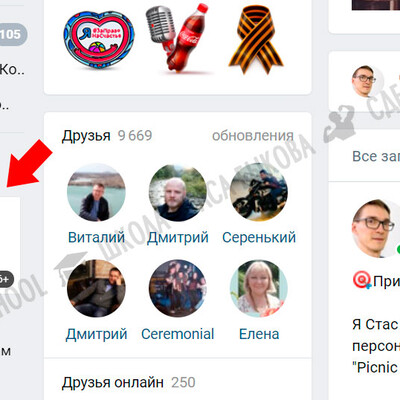This screenshot has height=400, width=400.
Task: Select the 'Все записи' posts tab
Action: point(376,156)
